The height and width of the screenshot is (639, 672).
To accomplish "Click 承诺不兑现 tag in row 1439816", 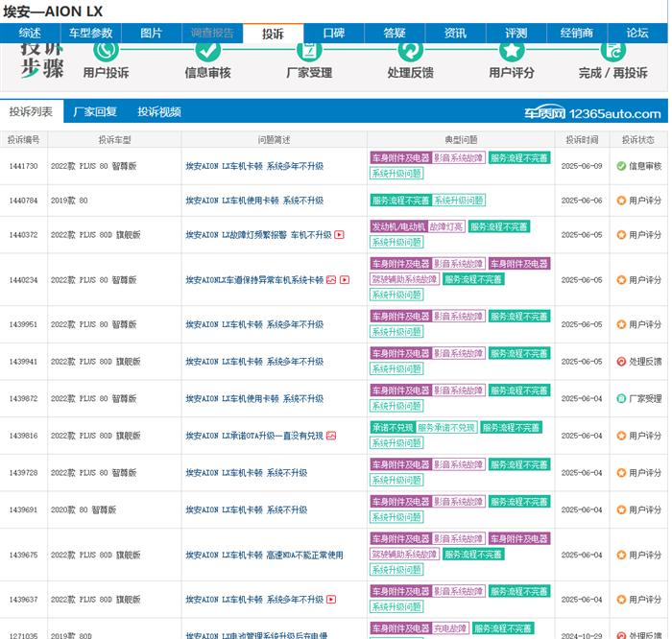I will [x=393, y=427].
